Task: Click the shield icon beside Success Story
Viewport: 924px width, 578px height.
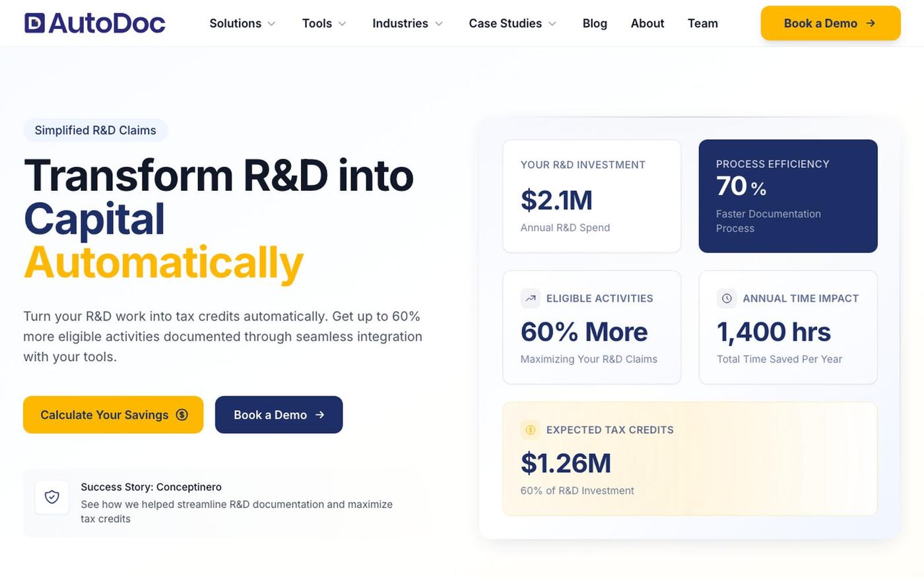Action: pyautogui.click(x=52, y=497)
